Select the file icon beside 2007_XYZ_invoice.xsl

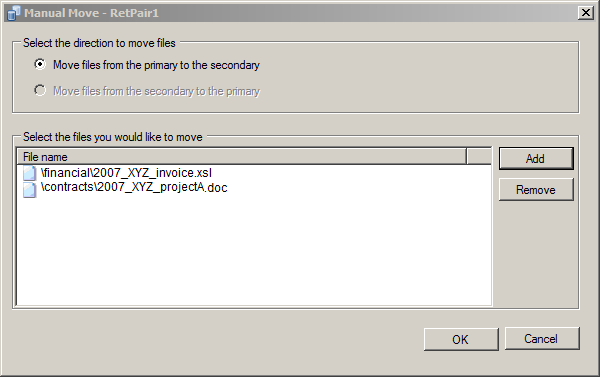click(29, 173)
